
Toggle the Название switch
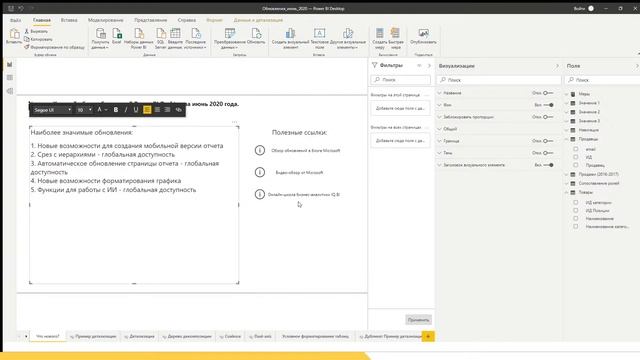[x=548, y=93]
